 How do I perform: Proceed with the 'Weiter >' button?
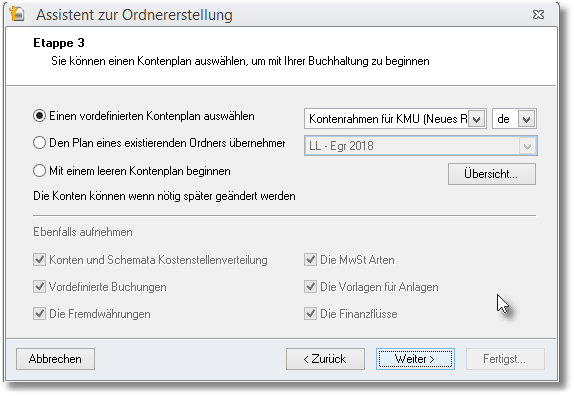[415, 359]
